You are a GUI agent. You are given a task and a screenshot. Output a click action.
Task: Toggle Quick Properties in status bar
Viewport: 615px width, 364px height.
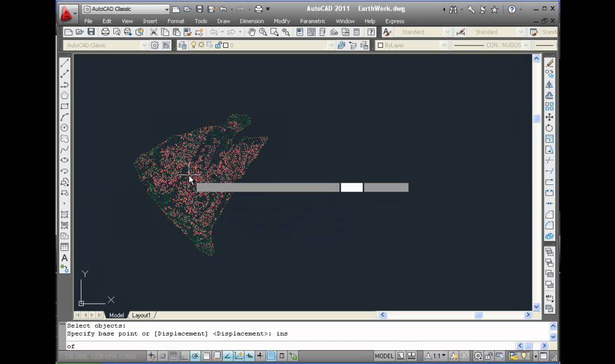click(x=282, y=356)
